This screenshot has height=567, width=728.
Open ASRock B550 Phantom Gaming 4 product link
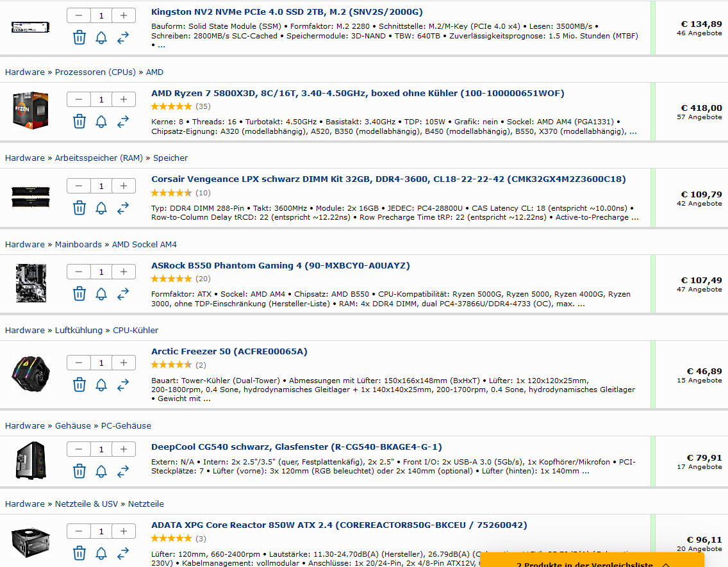click(281, 266)
